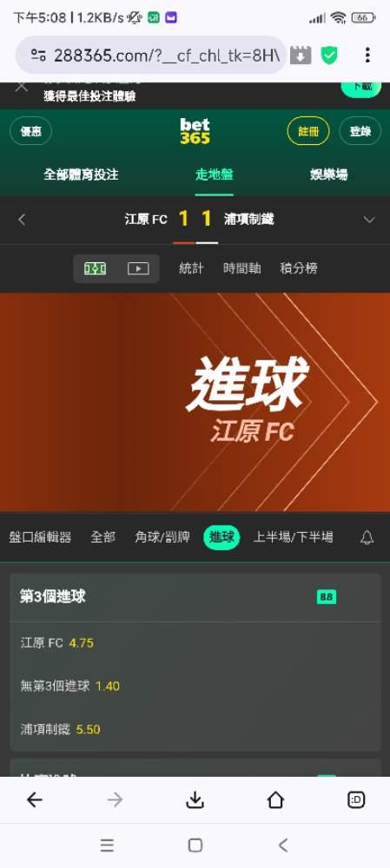Screen dimensions: 390x868
Task: Go back with the match header left chevron
Action: coord(22,220)
